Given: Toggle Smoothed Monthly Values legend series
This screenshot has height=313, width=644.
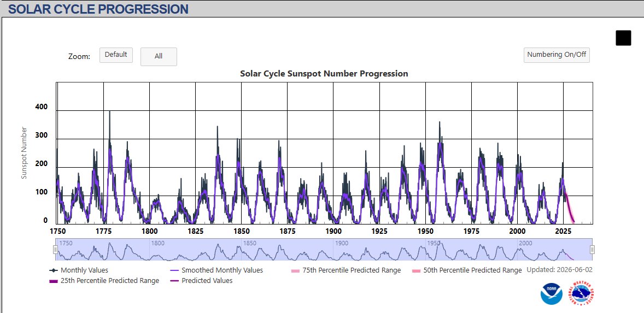Looking at the screenshot, I should tap(216, 270).
